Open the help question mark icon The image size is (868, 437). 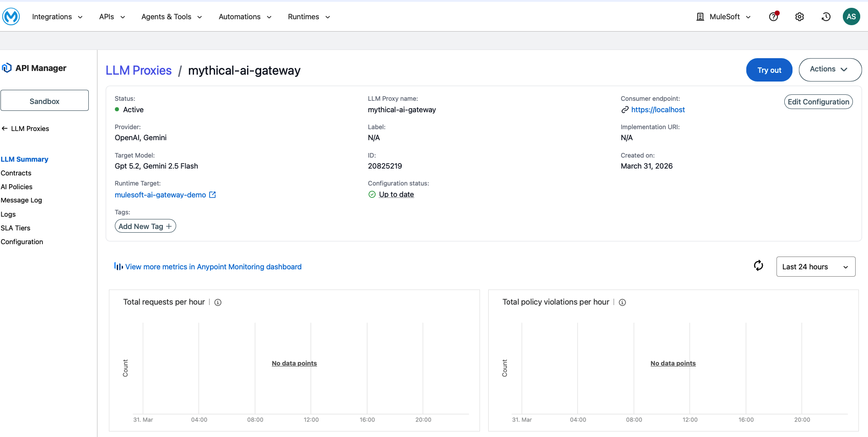click(773, 17)
